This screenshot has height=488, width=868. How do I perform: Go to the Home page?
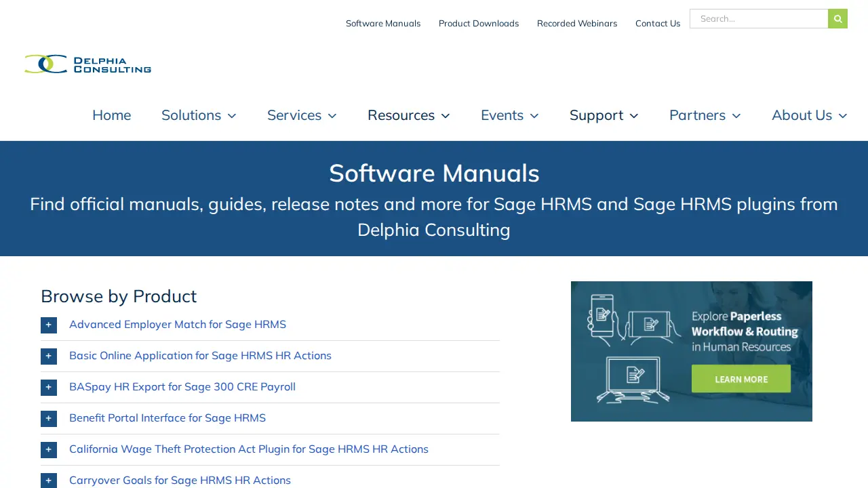[112, 115]
